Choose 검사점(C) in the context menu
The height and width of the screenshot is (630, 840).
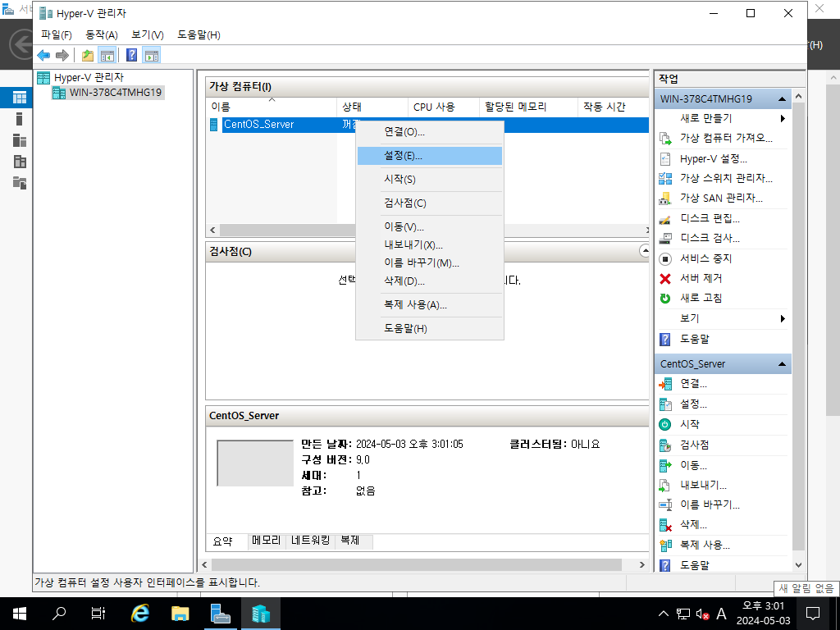click(430, 203)
